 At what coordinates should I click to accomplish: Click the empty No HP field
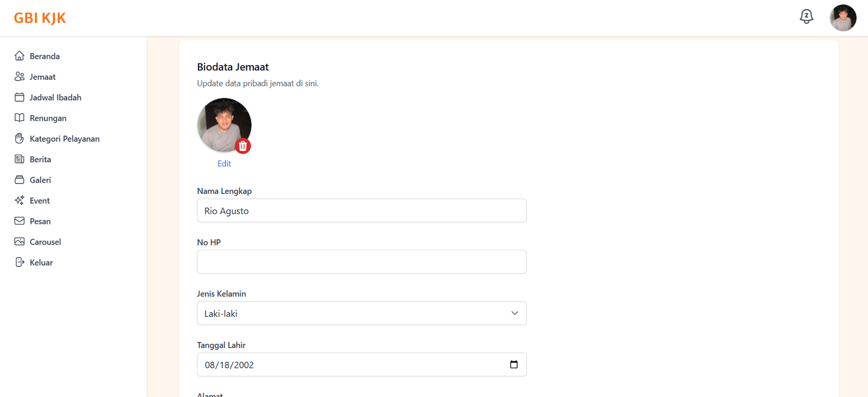[x=361, y=262]
